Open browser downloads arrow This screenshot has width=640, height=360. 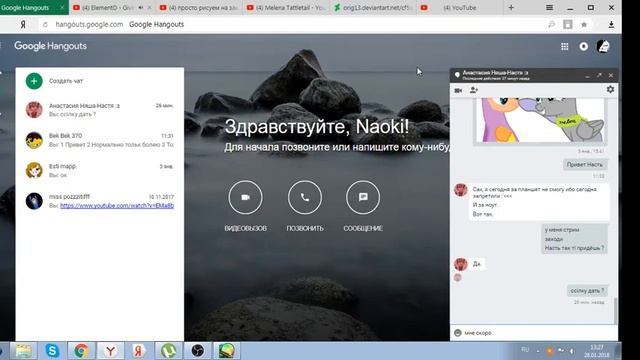[611, 24]
